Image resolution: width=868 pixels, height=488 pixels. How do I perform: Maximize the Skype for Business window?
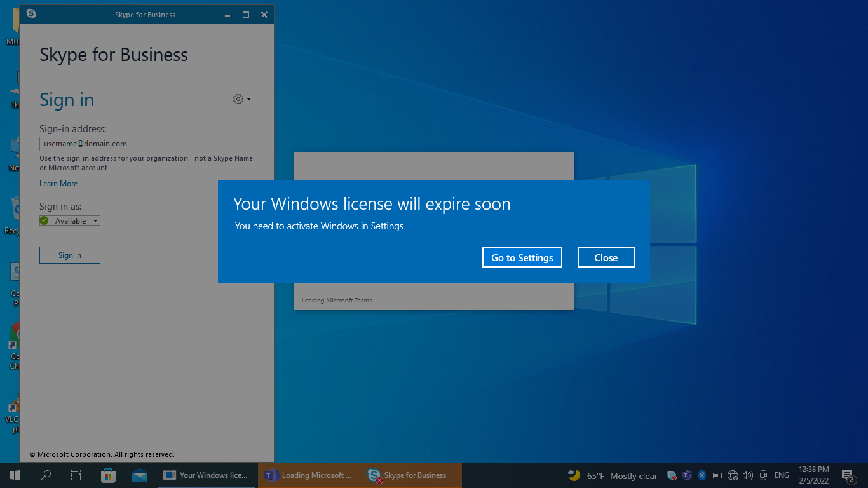point(246,15)
